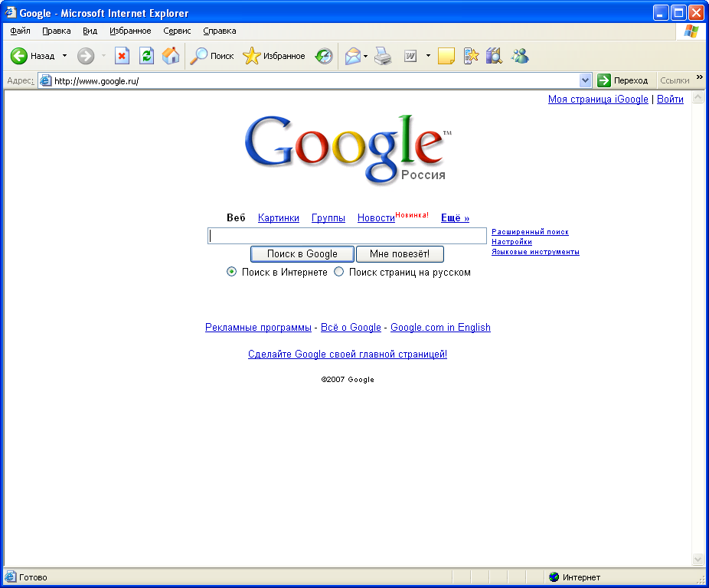
Task: Go to home page via house icon
Action: (171, 56)
